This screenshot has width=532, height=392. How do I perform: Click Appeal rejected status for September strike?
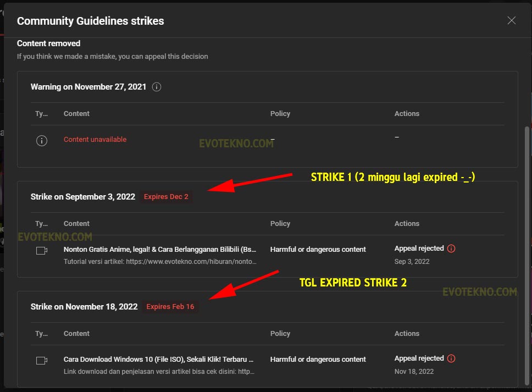[x=419, y=249]
